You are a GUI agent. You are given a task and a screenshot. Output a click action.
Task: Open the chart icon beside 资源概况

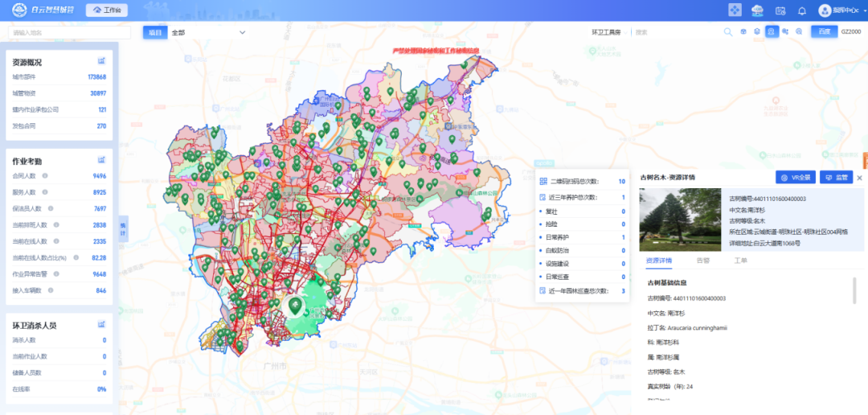click(101, 61)
